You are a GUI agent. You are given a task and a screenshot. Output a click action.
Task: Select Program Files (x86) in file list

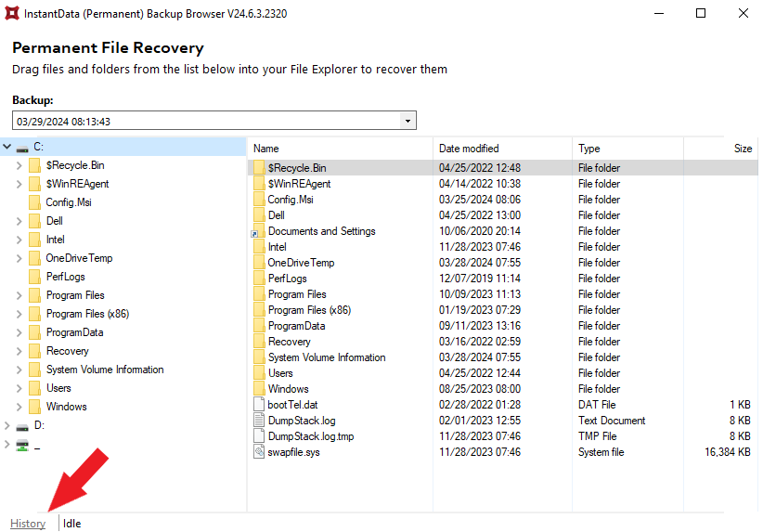point(503,309)
